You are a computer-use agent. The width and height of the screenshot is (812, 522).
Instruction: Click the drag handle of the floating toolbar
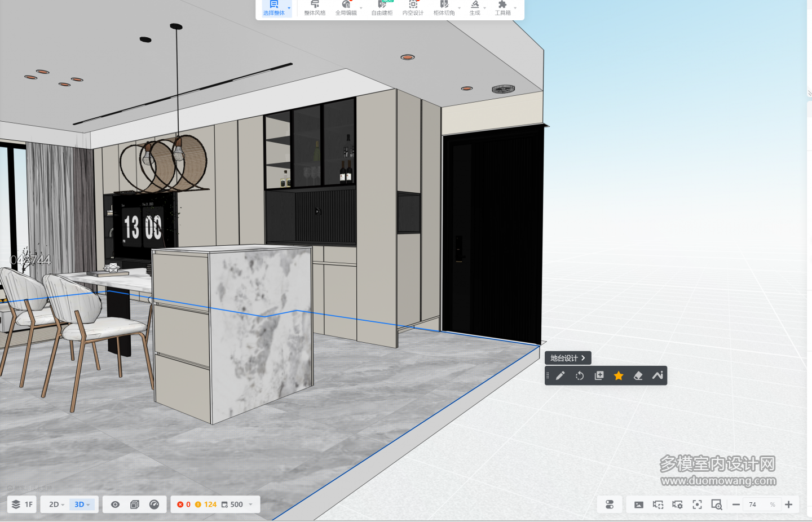(548, 376)
